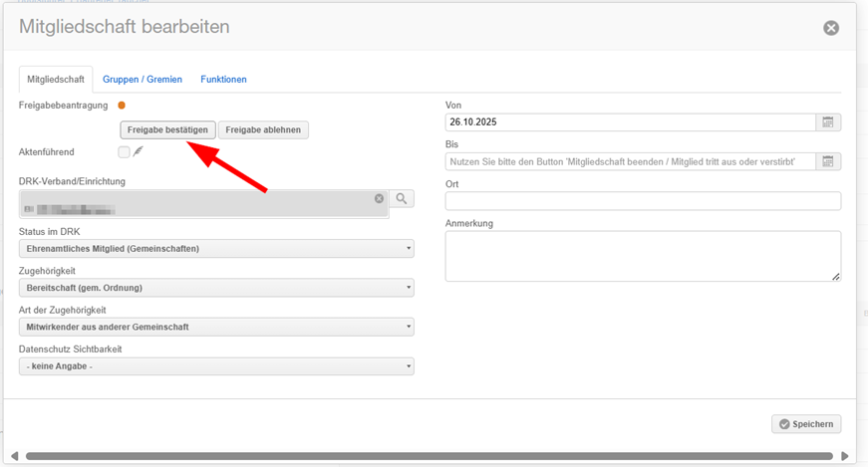Open calendar picker for Bis date
The width and height of the screenshot is (868, 467).
point(829,161)
